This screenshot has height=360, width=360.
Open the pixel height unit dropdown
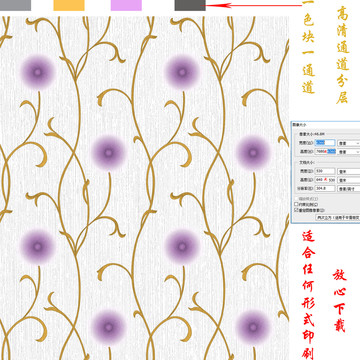(x=349, y=152)
